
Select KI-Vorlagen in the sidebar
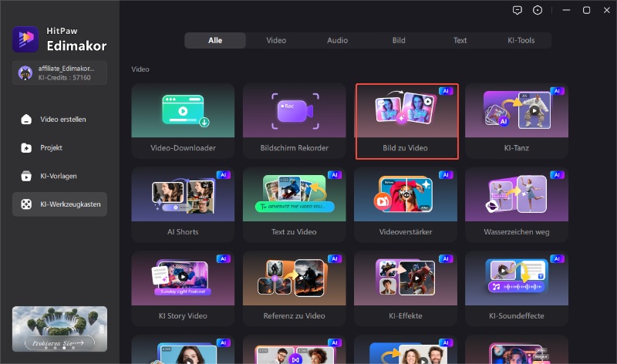[59, 176]
